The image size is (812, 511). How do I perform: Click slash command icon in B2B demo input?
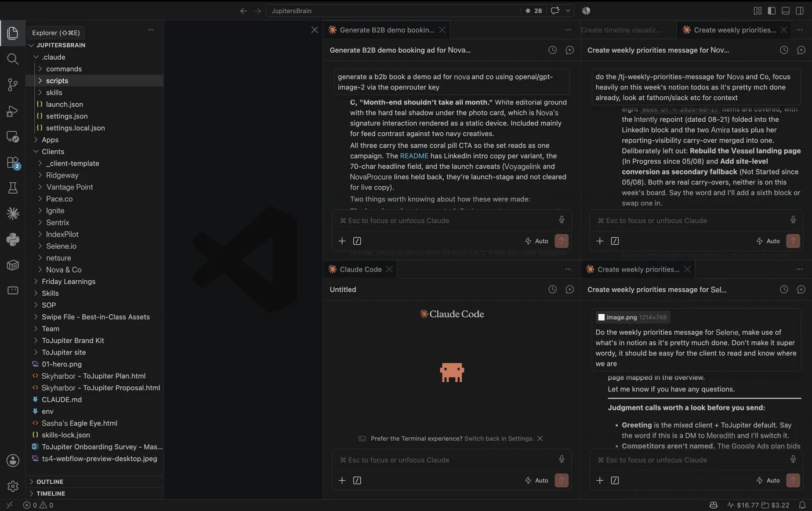(x=357, y=241)
